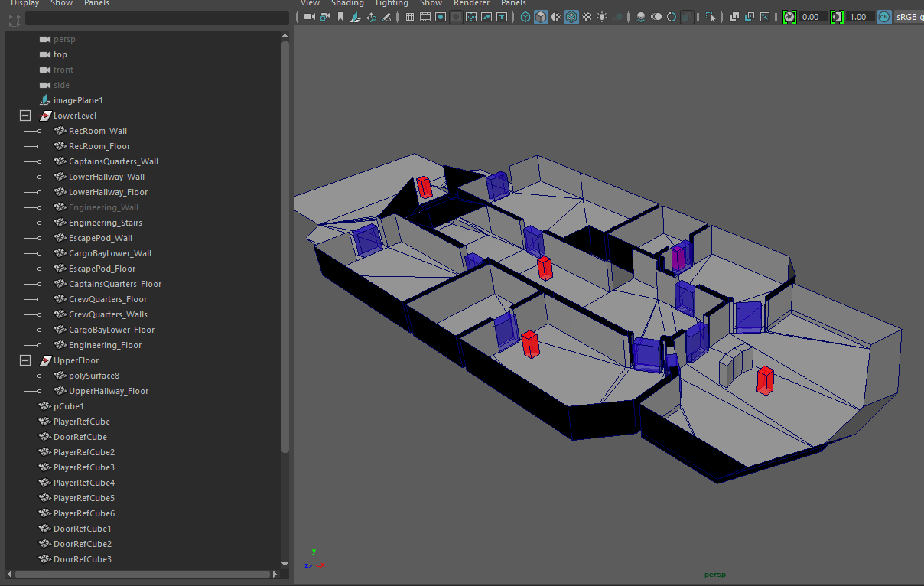Toggle the X-Ray icon
The image size is (924, 586).
[734, 17]
